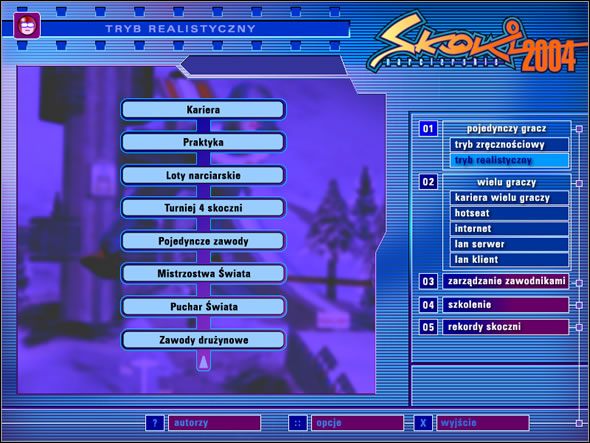Click the question mark icon beside autorzy
590x443 pixels.
click(155, 423)
